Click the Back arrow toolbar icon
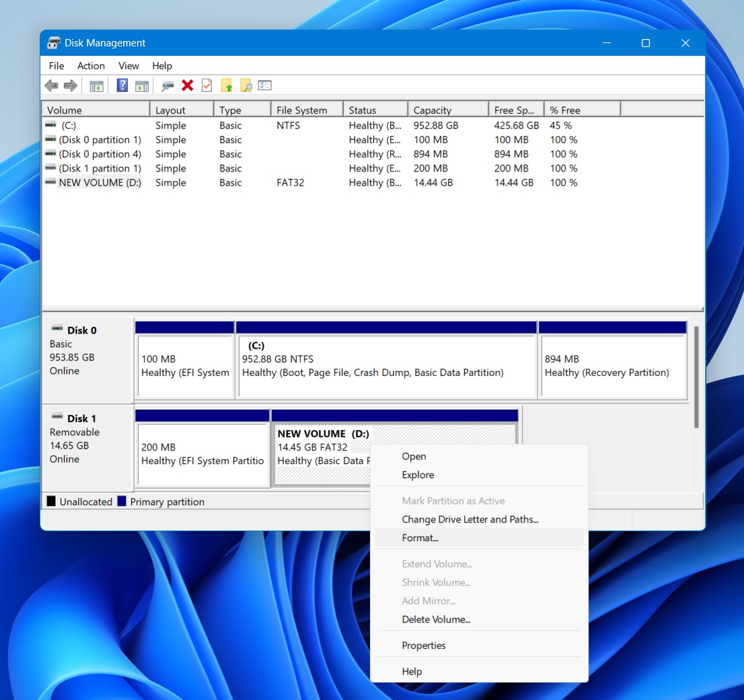The width and height of the screenshot is (744, 700). coord(51,86)
